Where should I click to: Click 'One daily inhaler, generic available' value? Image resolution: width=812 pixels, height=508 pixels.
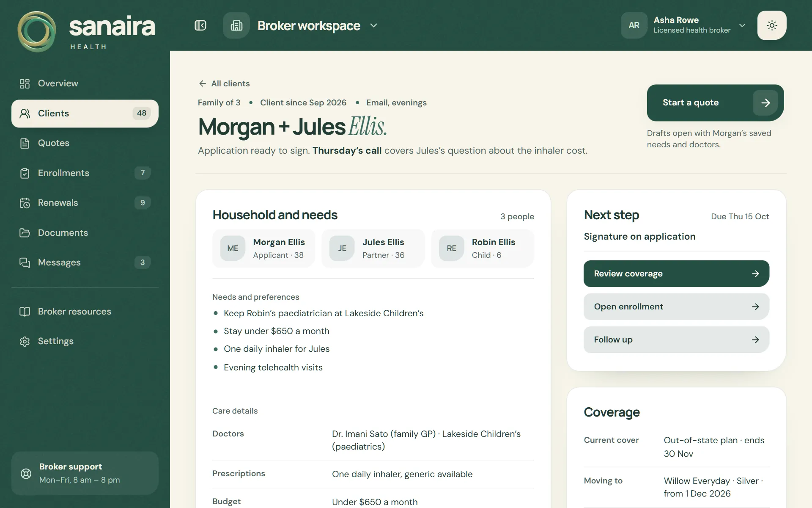click(402, 474)
